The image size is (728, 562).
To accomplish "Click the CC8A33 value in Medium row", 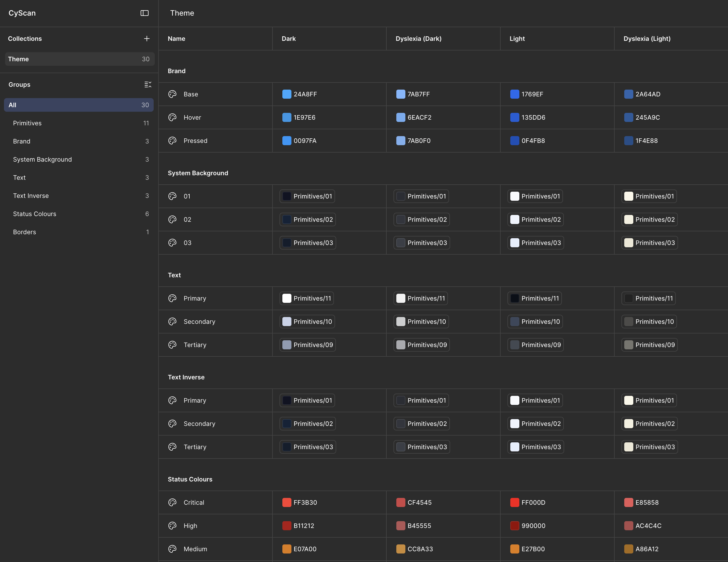I will pyautogui.click(x=420, y=549).
